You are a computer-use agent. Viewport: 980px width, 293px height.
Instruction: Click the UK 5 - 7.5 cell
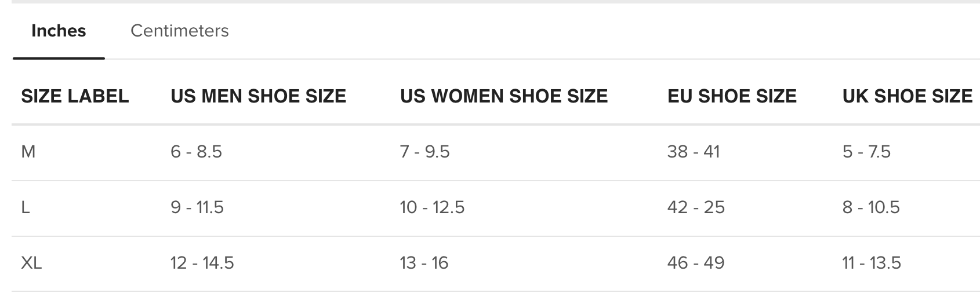pos(866,152)
